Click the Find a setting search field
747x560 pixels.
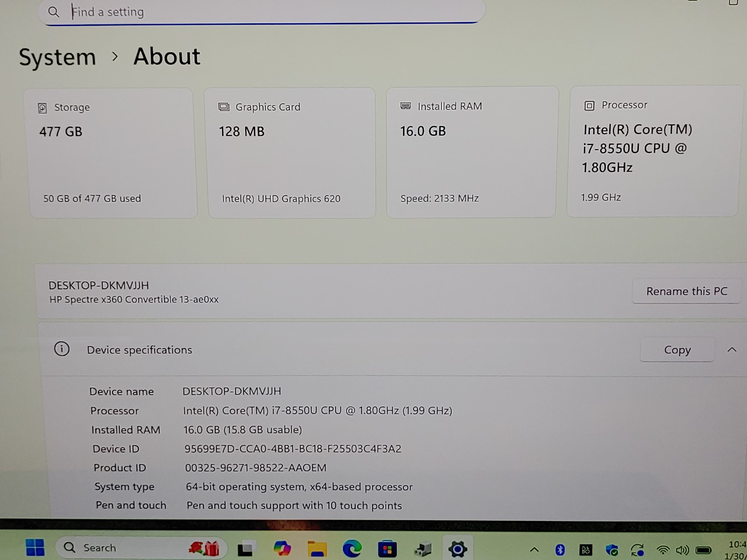click(262, 12)
